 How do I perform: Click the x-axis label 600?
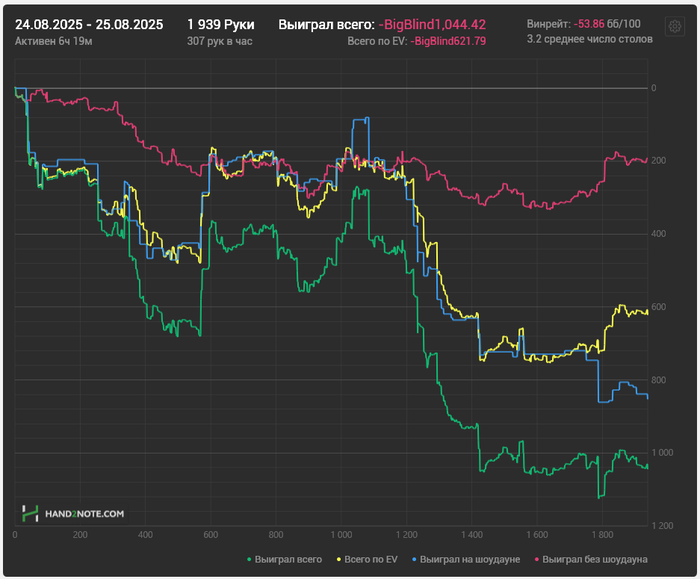pyautogui.click(x=211, y=535)
